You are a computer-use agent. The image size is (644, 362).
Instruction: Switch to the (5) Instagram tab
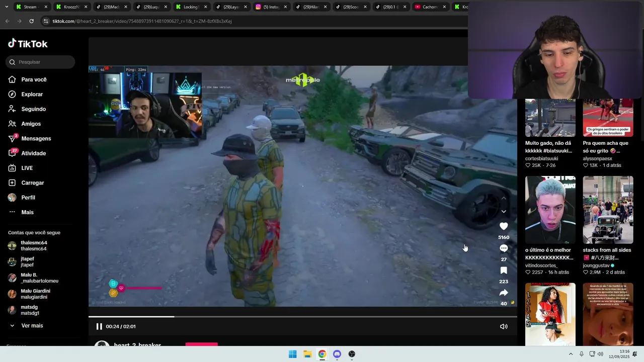tap(272, 7)
